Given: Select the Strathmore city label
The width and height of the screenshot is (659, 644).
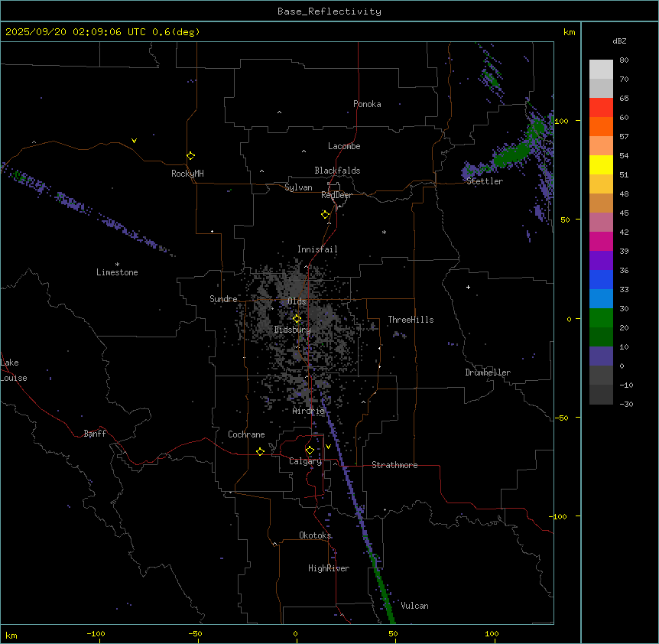Looking at the screenshot, I should [394, 465].
